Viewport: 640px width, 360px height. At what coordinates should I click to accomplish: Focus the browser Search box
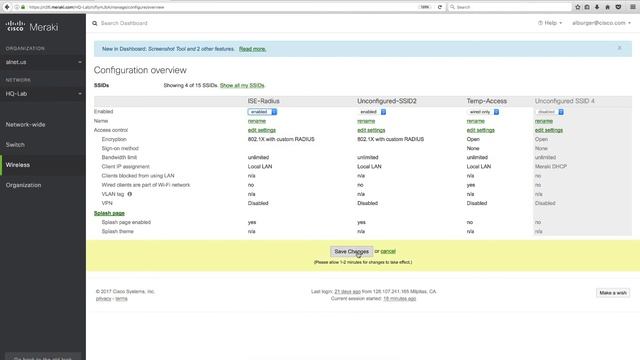tap(510, 7)
